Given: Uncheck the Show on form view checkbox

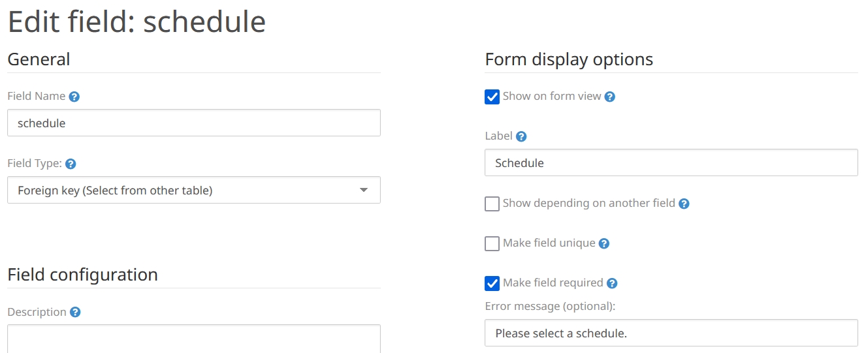Looking at the screenshot, I should [492, 97].
